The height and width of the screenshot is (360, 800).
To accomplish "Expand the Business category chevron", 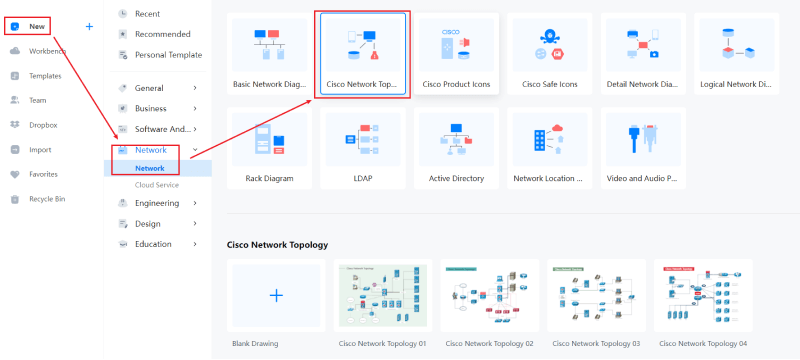I will pos(195,109).
